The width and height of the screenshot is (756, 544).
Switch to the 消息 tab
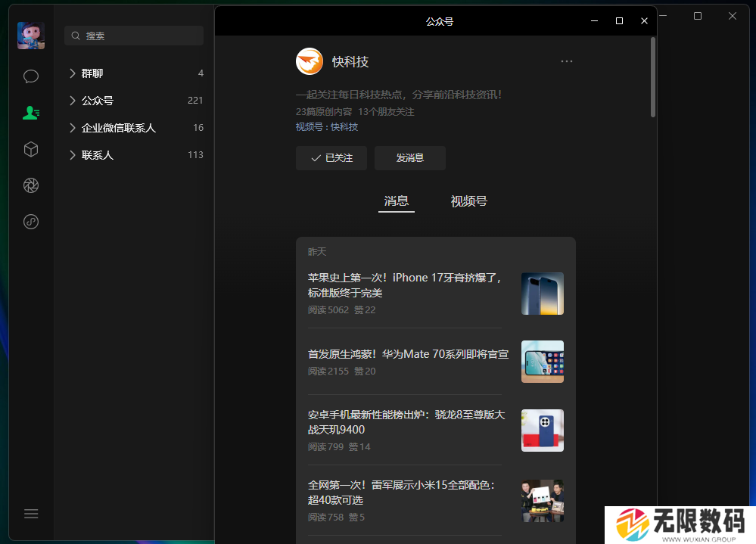[397, 201]
